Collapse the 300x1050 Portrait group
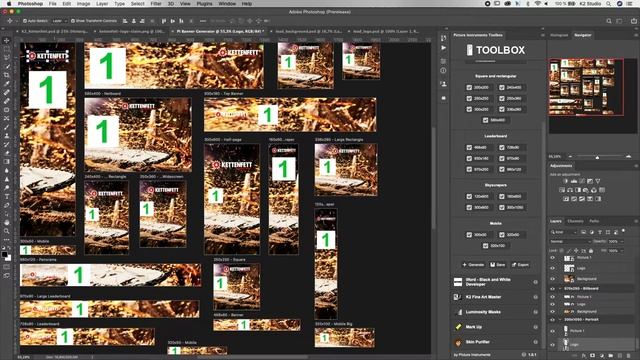This screenshot has width=640, height=360. (560, 320)
